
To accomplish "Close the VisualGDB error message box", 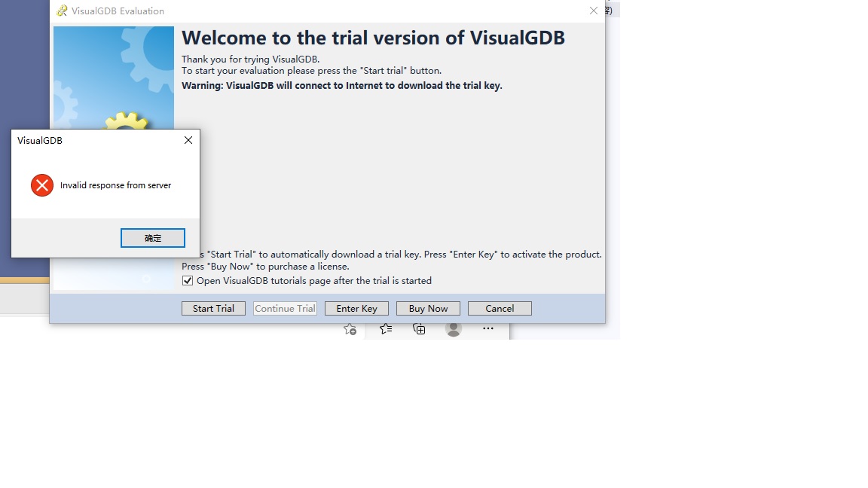I will (x=188, y=140).
